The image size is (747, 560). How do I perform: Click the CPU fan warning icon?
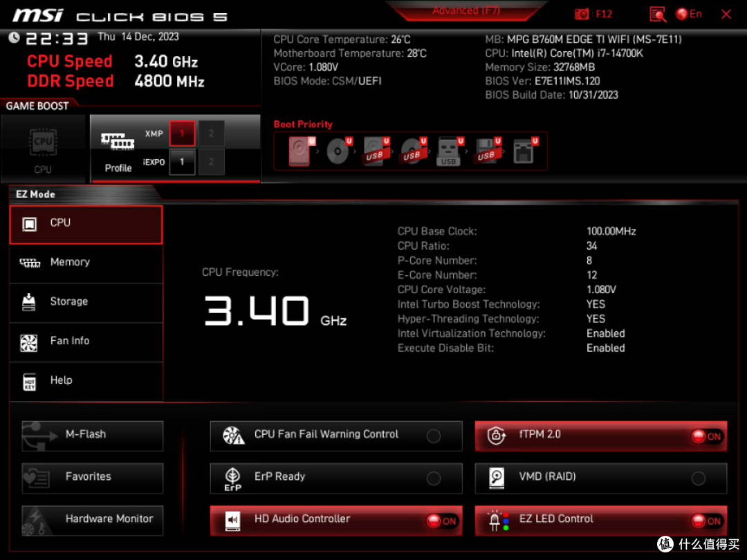tap(234, 436)
